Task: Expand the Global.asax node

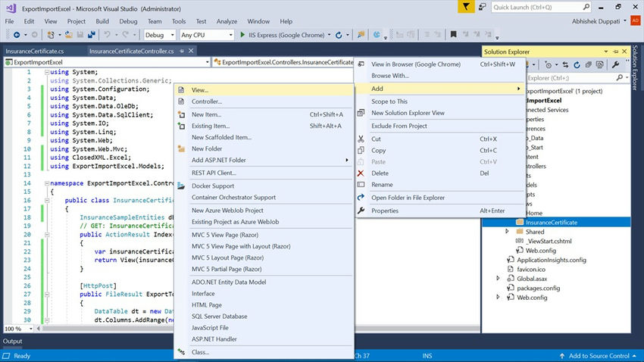Action: point(498,278)
